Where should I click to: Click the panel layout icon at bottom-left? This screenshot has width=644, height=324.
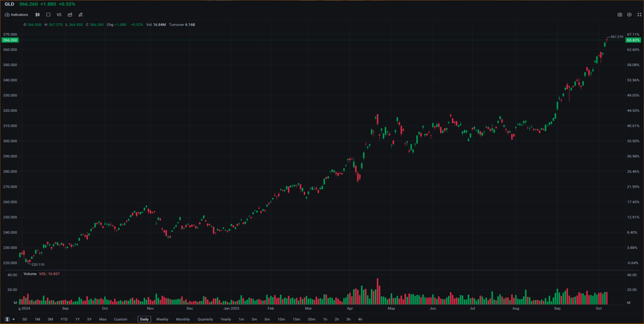[x=7, y=319]
